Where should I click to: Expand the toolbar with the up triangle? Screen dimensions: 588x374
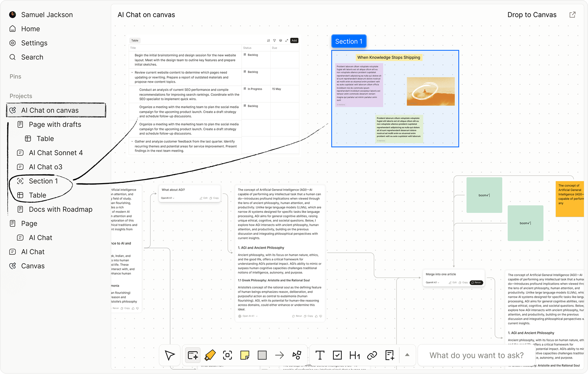(407, 355)
